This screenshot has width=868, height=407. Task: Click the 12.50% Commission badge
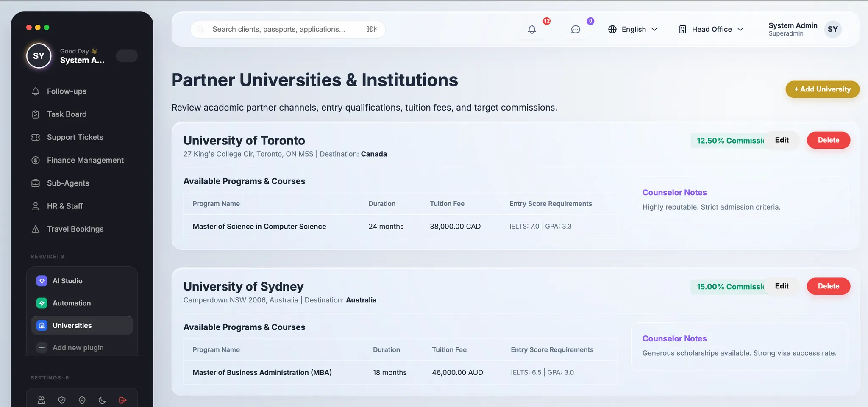pyautogui.click(x=728, y=141)
